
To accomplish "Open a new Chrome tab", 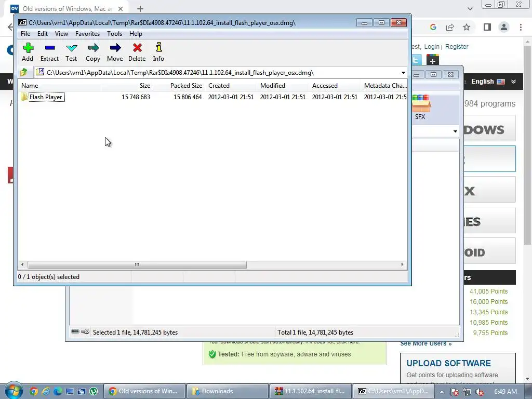I will tap(140, 9).
